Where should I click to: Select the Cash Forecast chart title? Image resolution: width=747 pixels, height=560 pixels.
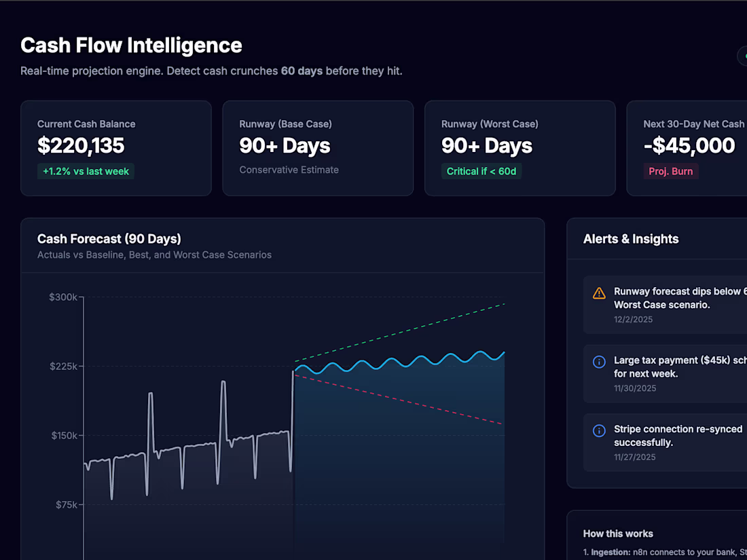tap(109, 239)
